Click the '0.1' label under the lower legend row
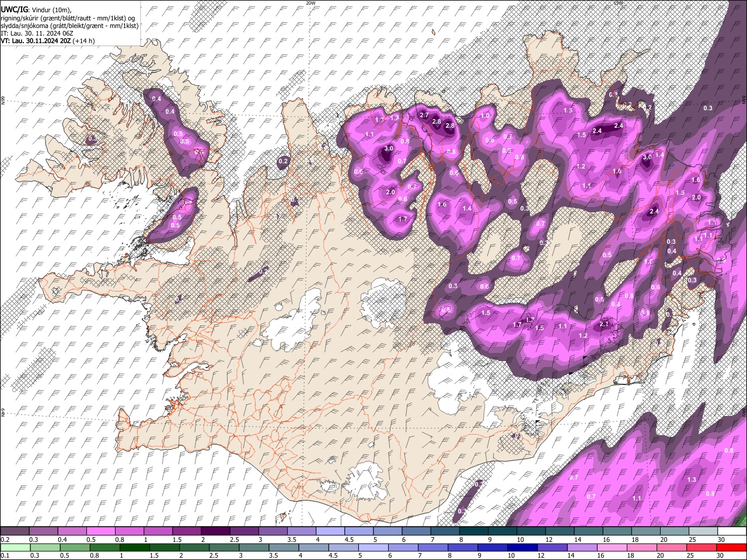Image resolution: width=747 pixels, height=560 pixels. 5,556
